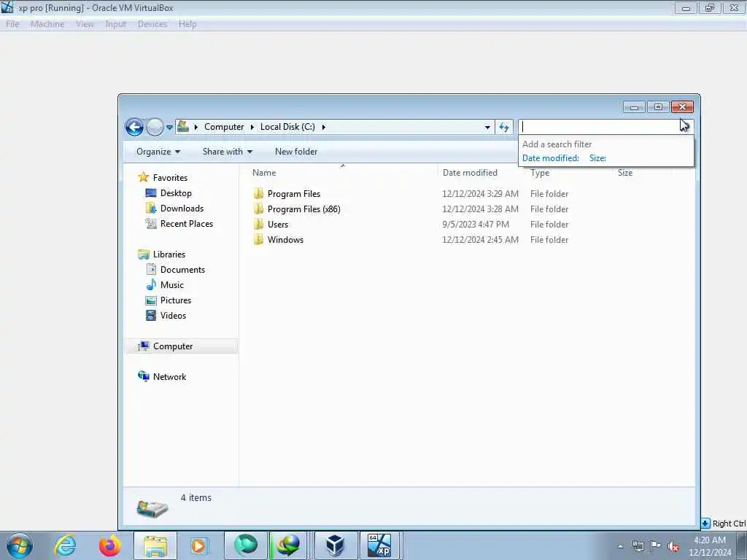This screenshot has height=560, width=747.
Task: Click the Program Files name text
Action: (x=294, y=194)
